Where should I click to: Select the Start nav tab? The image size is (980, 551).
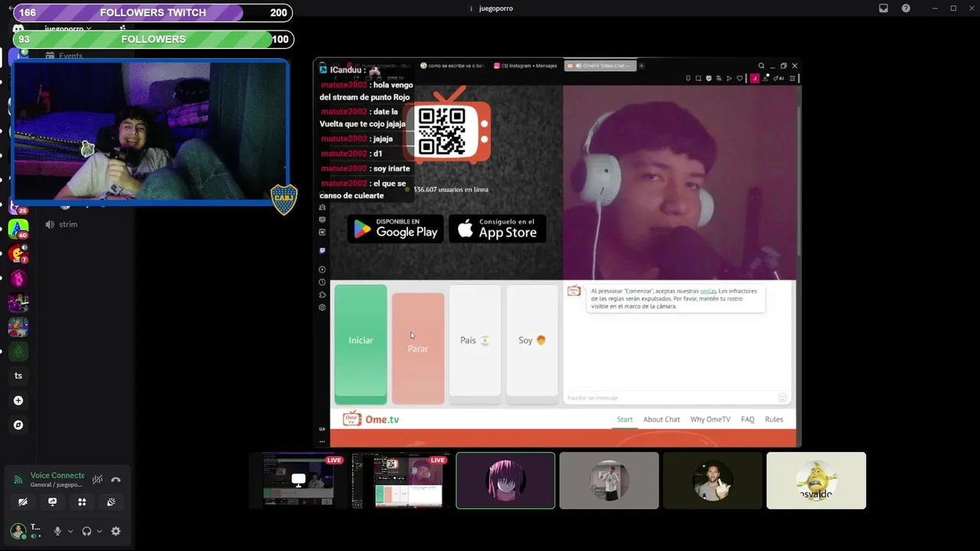click(625, 419)
